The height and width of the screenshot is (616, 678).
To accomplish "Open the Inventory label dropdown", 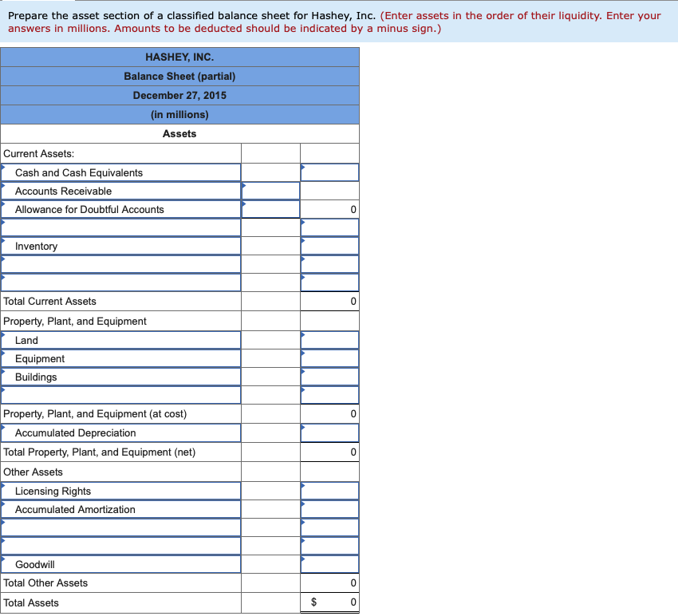I will click(x=120, y=246).
